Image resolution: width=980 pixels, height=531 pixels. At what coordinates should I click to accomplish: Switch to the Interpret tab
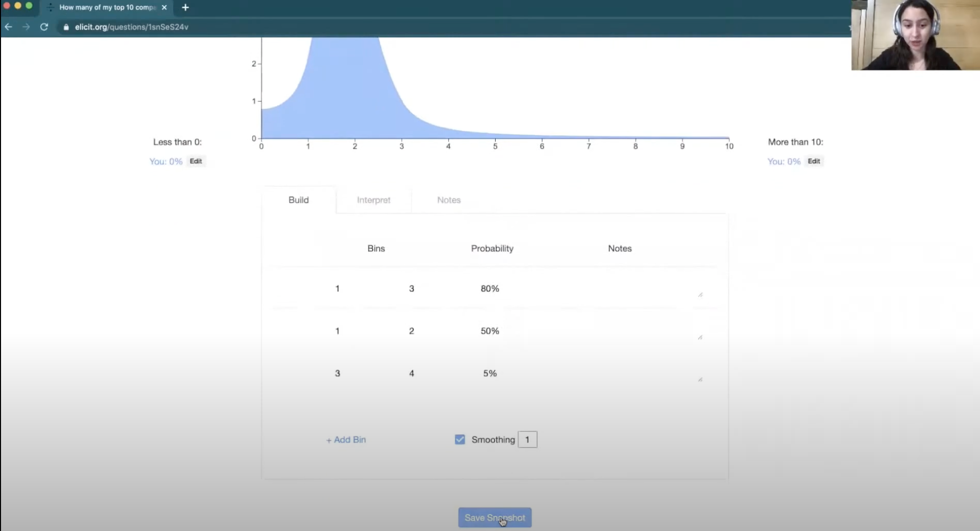click(374, 200)
